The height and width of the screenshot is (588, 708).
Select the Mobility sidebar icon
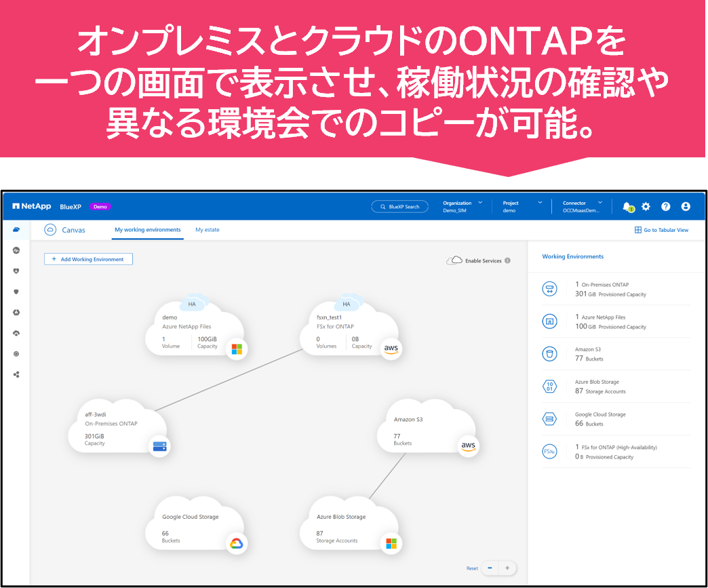pos(16,313)
